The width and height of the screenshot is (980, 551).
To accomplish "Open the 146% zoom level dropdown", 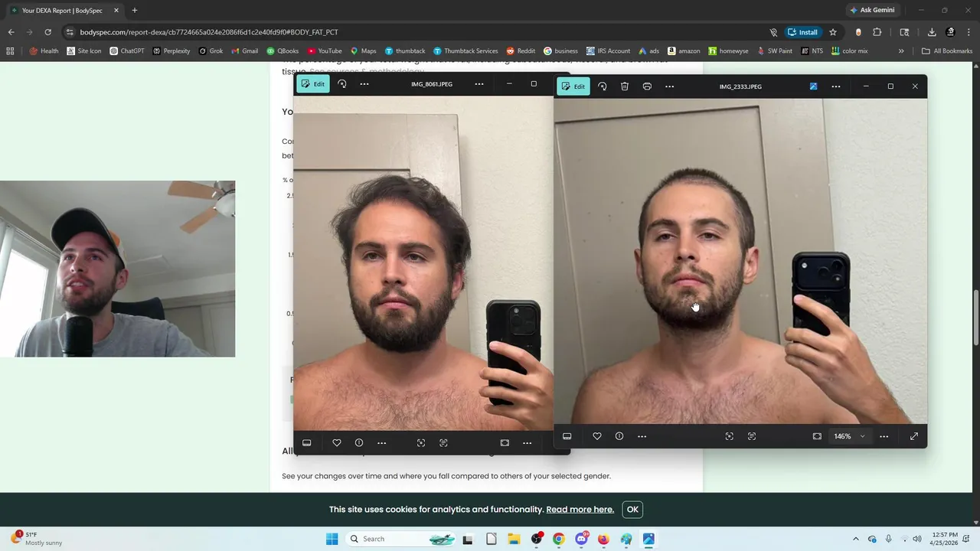I will tap(850, 436).
